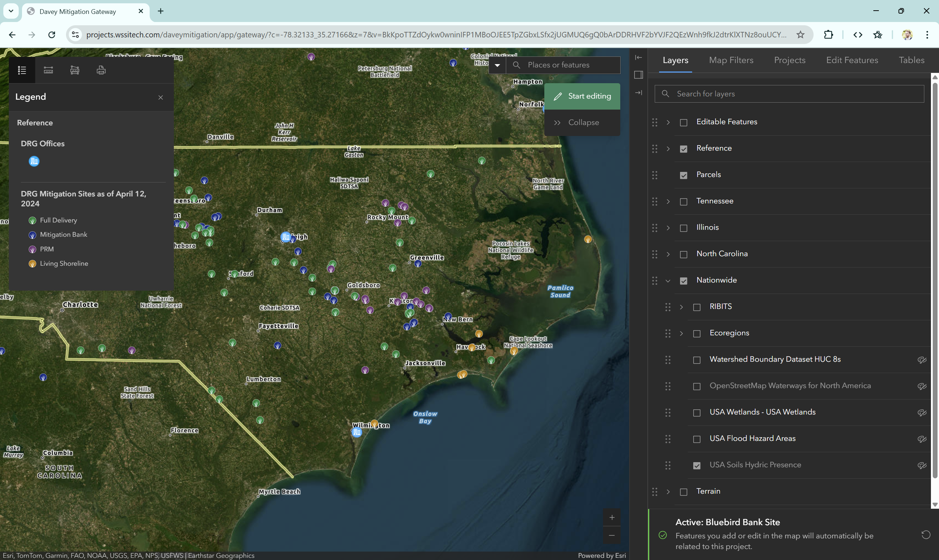Screen dimensions: 939x560
Task: Click the side panel layout icon
Action: 639,75
